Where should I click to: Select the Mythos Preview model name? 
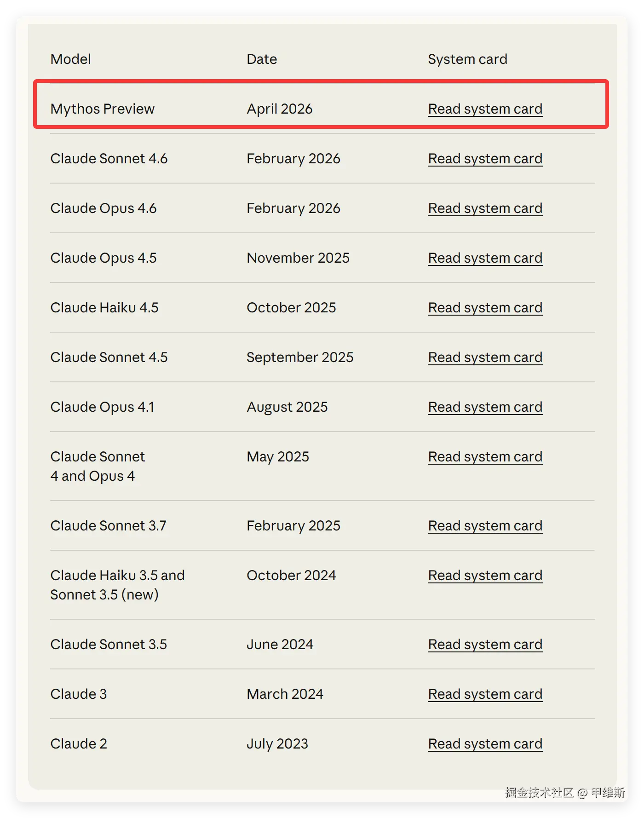102,109
